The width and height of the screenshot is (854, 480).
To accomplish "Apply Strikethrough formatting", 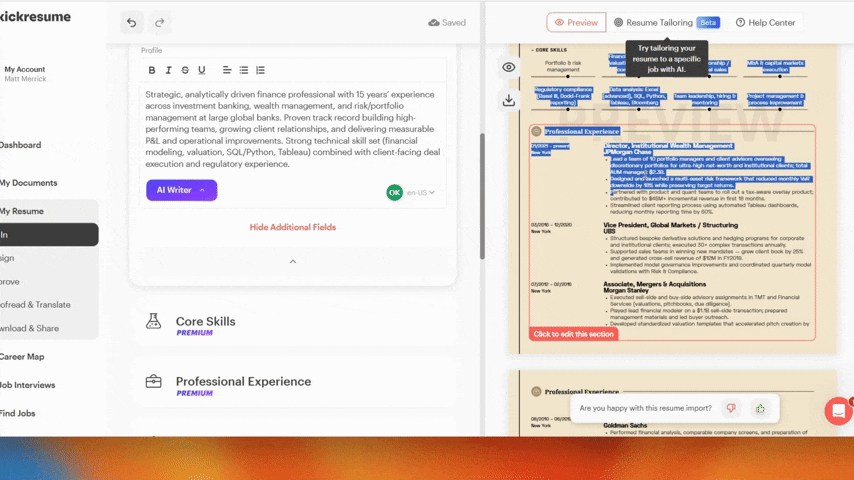I will (185, 70).
